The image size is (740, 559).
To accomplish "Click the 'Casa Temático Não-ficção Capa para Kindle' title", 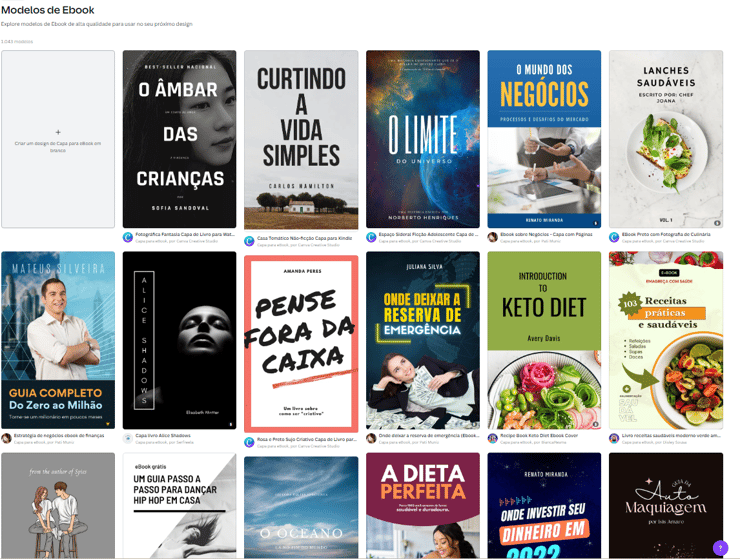I will pyautogui.click(x=305, y=238).
